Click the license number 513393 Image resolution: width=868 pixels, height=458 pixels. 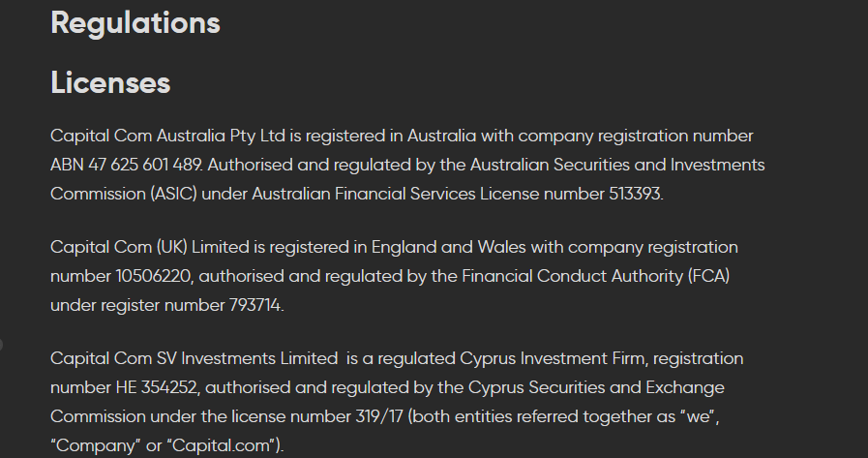click(634, 194)
